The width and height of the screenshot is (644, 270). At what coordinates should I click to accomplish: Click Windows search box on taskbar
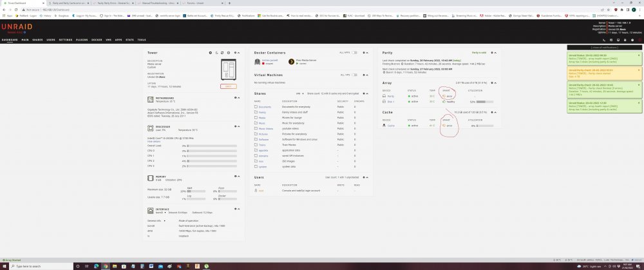[x=41, y=266]
